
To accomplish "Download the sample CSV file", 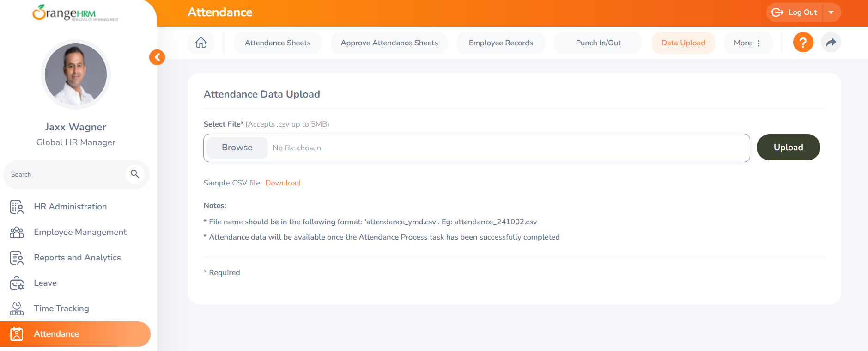I will tap(283, 183).
